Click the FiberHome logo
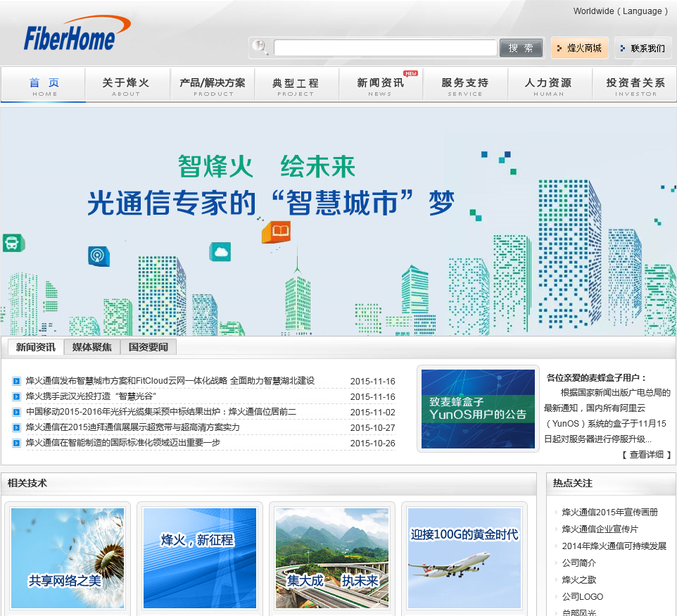Image resolution: width=677 pixels, height=616 pixels. click(77, 34)
